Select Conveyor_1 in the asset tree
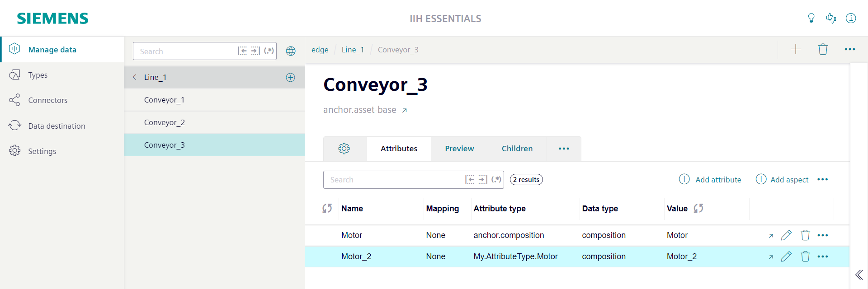This screenshot has width=868, height=289. [214, 100]
